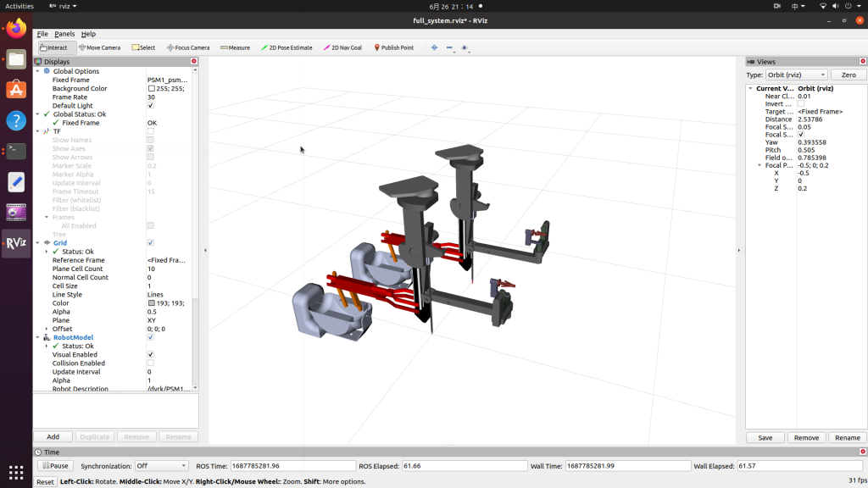Image resolution: width=868 pixels, height=488 pixels.
Task: Click Rename button in Views panel
Action: pos(847,438)
